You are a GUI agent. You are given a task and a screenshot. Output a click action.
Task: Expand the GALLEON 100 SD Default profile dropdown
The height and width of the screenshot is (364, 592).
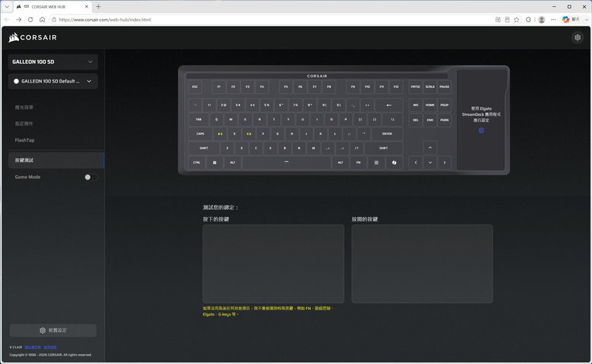tap(53, 81)
